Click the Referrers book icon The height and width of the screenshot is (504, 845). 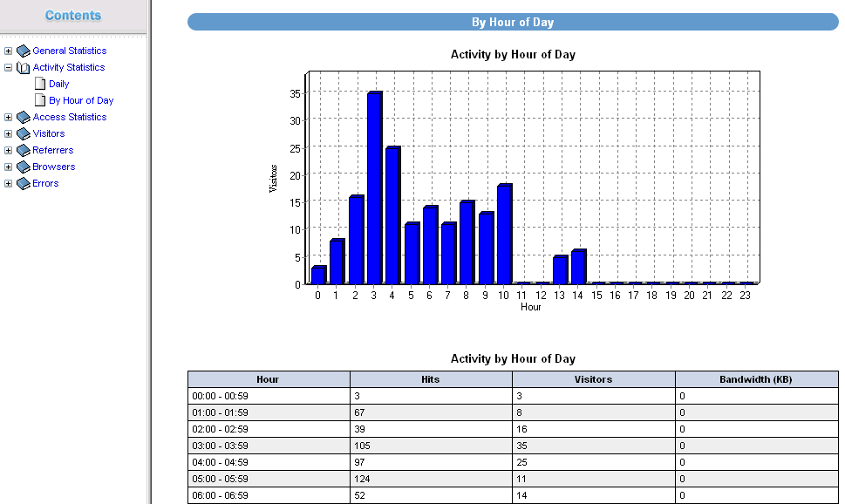24,151
